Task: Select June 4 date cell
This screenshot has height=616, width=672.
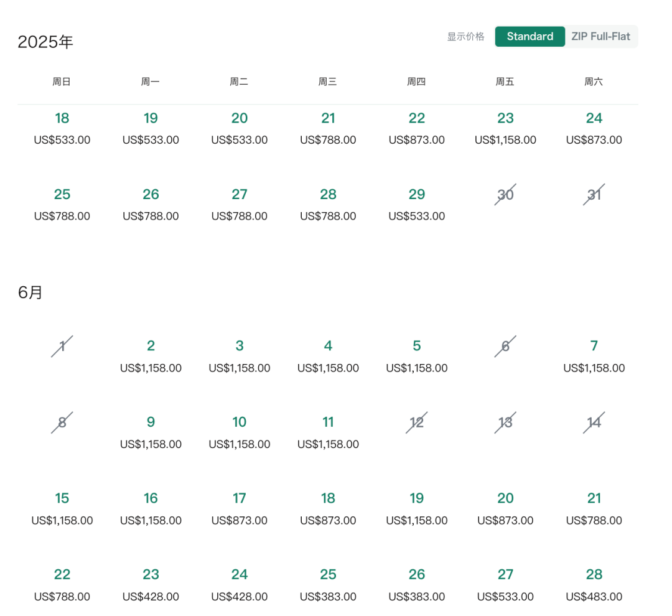Action: (x=329, y=357)
